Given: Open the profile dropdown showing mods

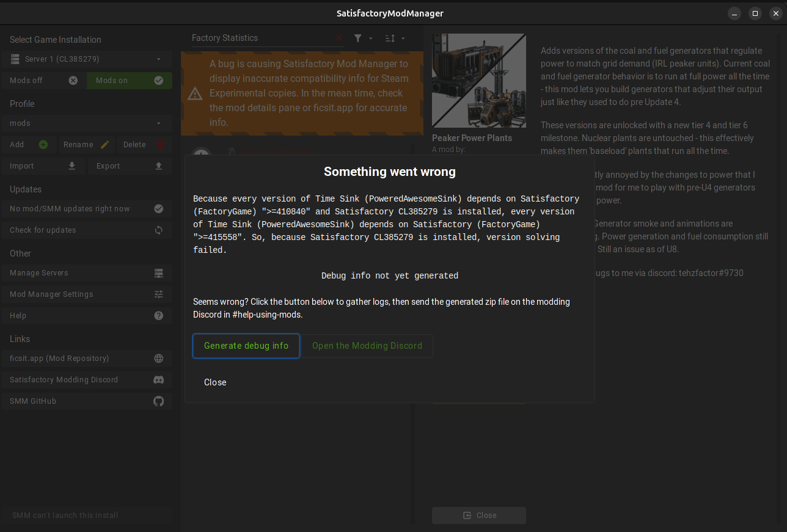Looking at the screenshot, I should 87,123.
